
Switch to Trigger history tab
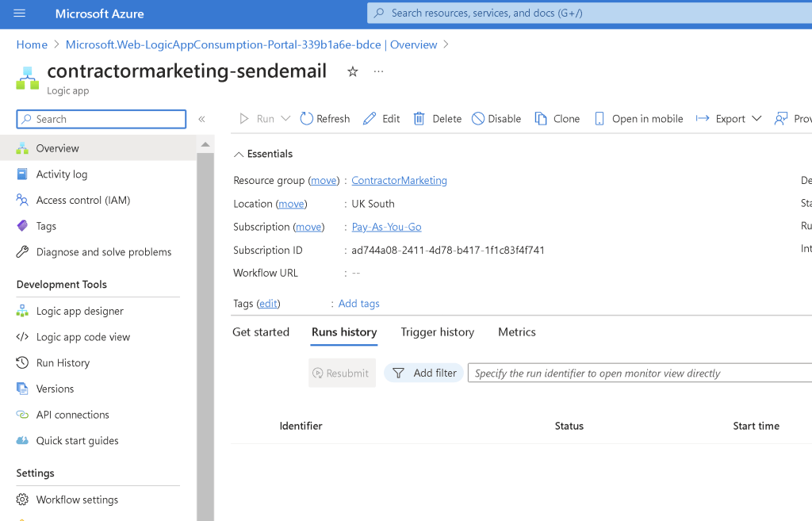[438, 332]
